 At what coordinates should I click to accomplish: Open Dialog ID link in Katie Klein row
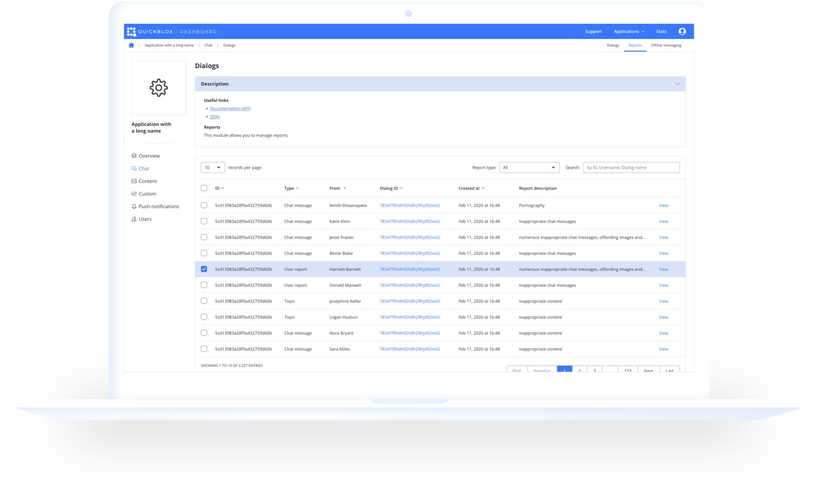click(409, 222)
